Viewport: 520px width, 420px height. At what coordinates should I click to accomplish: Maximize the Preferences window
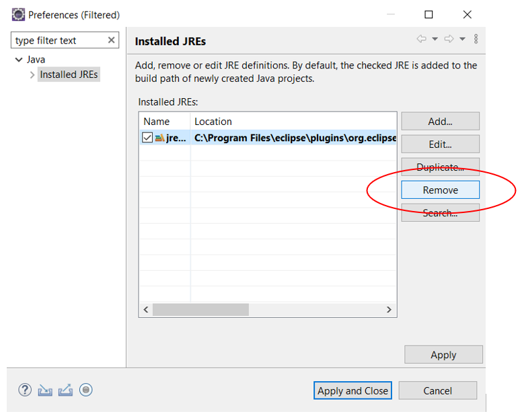point(429,15)
